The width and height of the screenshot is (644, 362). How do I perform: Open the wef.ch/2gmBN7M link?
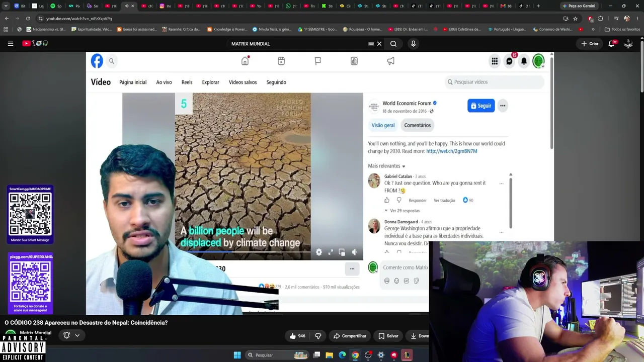(452, 151)
